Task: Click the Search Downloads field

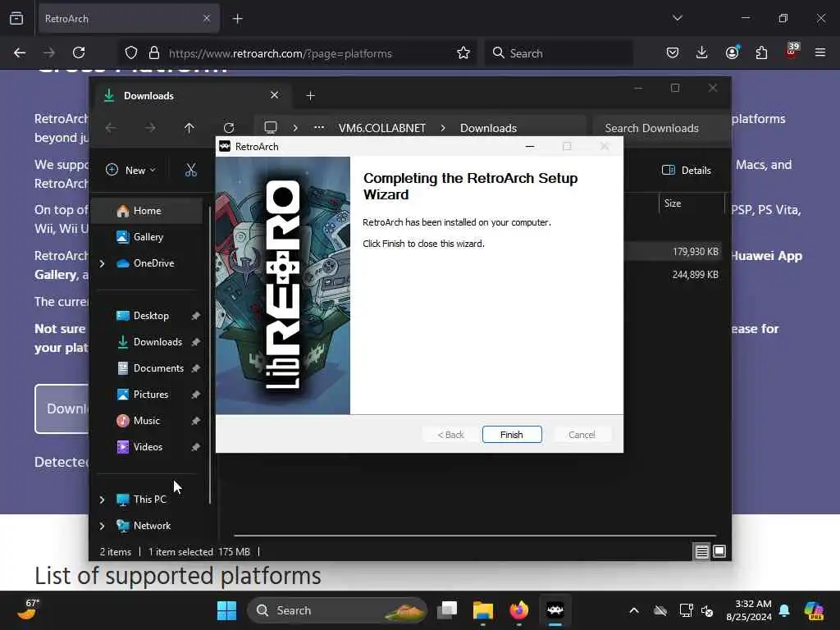Action: pos(662,128)
